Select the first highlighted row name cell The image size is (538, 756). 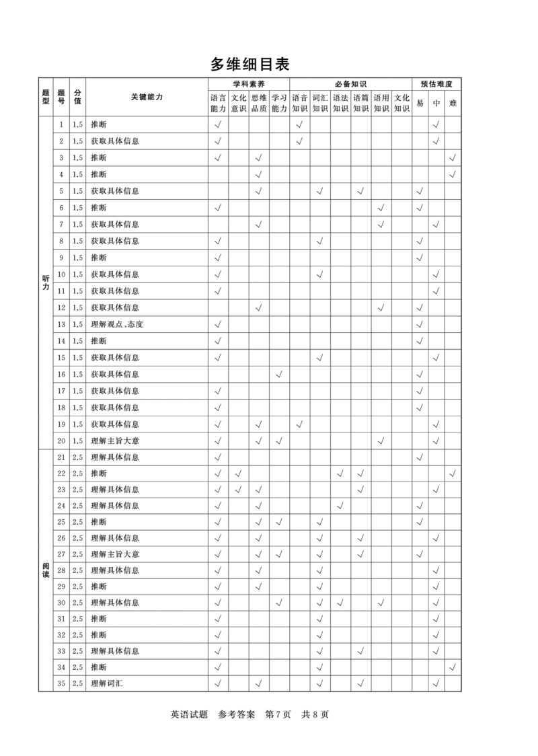[x=116, y=192]
